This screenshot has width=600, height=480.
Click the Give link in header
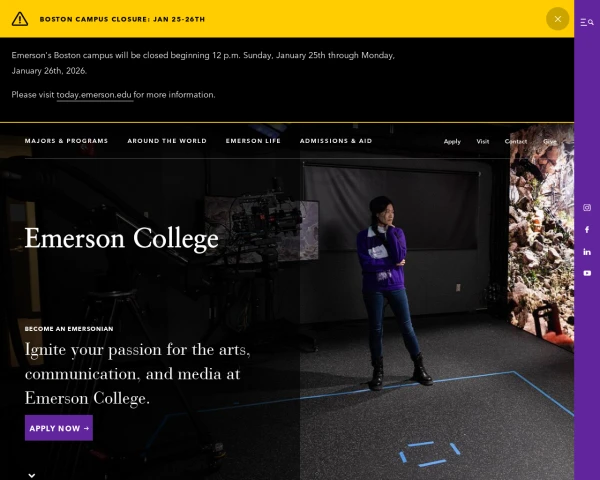click(x=549, y=142)
